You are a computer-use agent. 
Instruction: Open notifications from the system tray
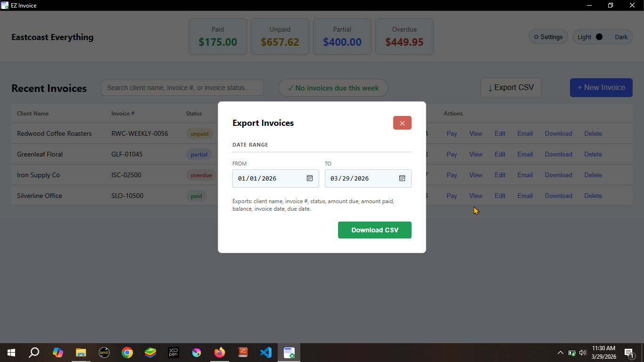(629, 352)
